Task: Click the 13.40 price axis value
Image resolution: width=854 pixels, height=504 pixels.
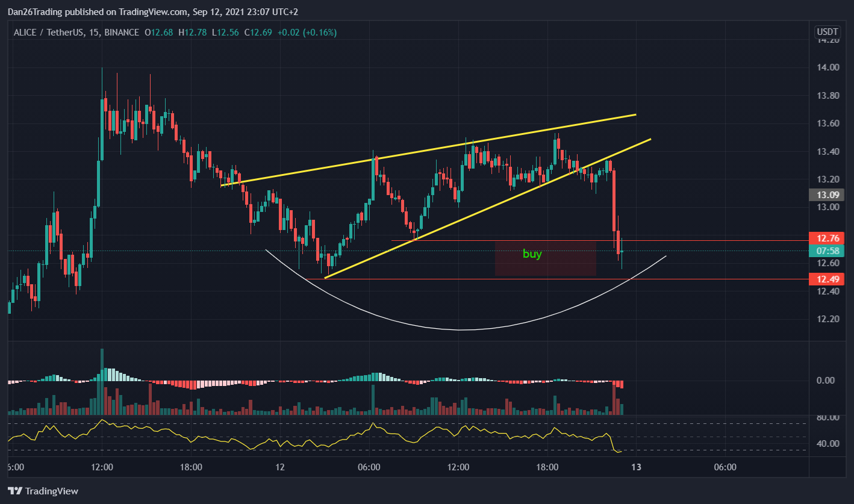Action: (828, 151)
